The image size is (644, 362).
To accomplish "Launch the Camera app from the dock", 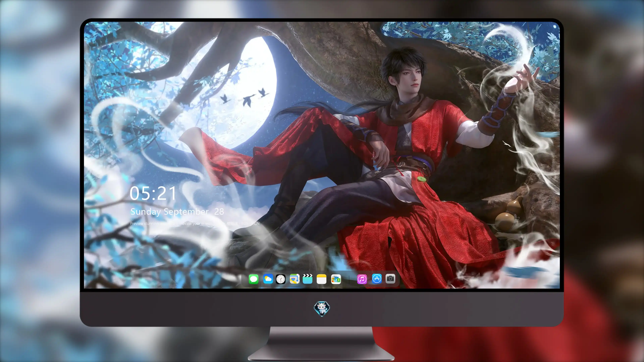I will coord(390,279).
